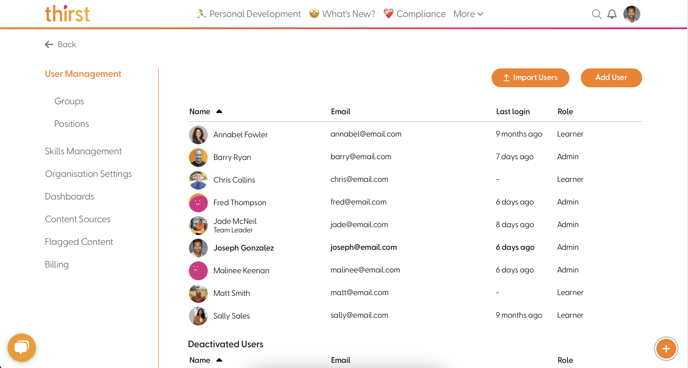Screen dimensions: 688x368
Task: Open Joseph Gonzalez user row
Action: pyautogui.click(x=415, y=247)
